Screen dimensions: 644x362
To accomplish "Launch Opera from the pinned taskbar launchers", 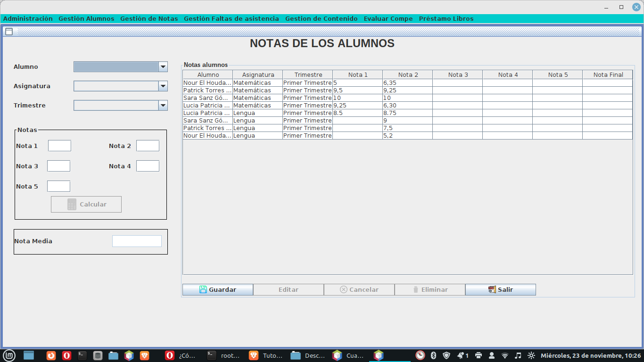I will click(66, 355).
